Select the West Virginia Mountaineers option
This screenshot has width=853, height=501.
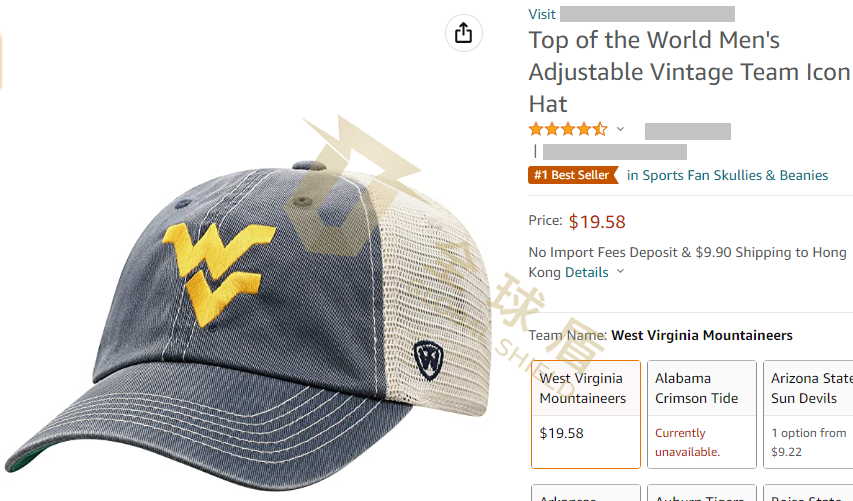coord(586,414)
